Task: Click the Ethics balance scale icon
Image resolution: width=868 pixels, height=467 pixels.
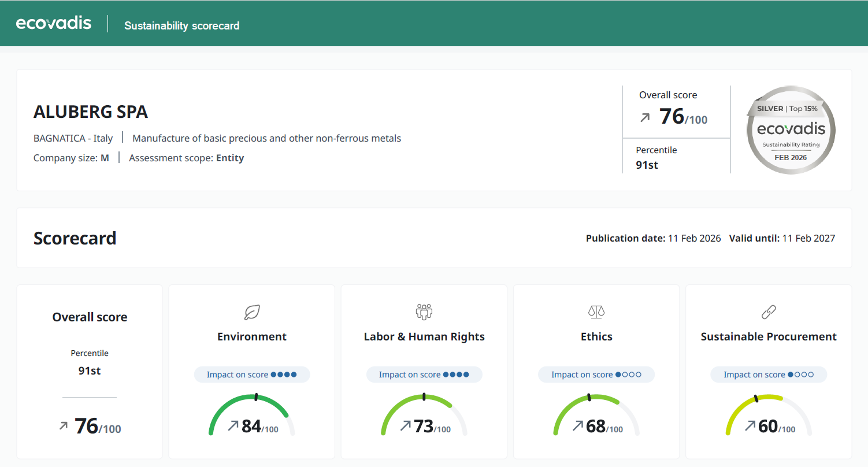Action: [x=596, y=312]
